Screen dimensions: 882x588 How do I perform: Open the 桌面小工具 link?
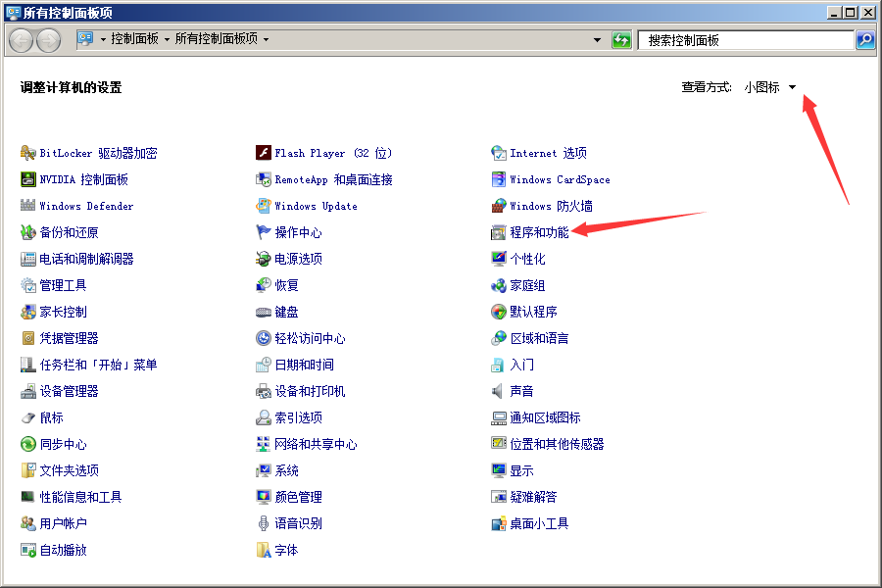539,523
